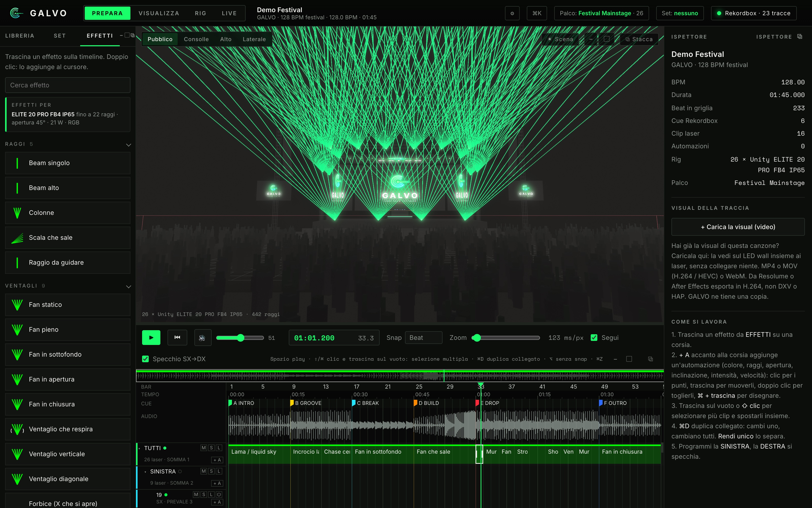
Task: Collapse the SINISTRA track group triangle
Action: click(x=145, y=472)
